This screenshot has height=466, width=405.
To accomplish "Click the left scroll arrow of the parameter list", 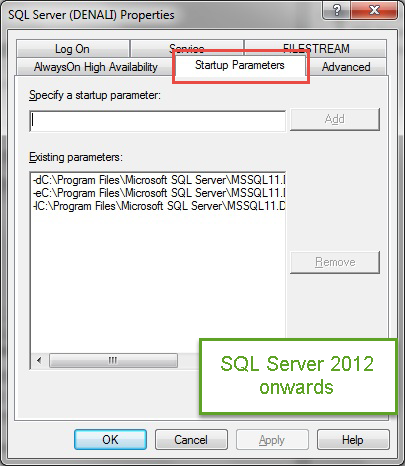I will coord(39,360).
